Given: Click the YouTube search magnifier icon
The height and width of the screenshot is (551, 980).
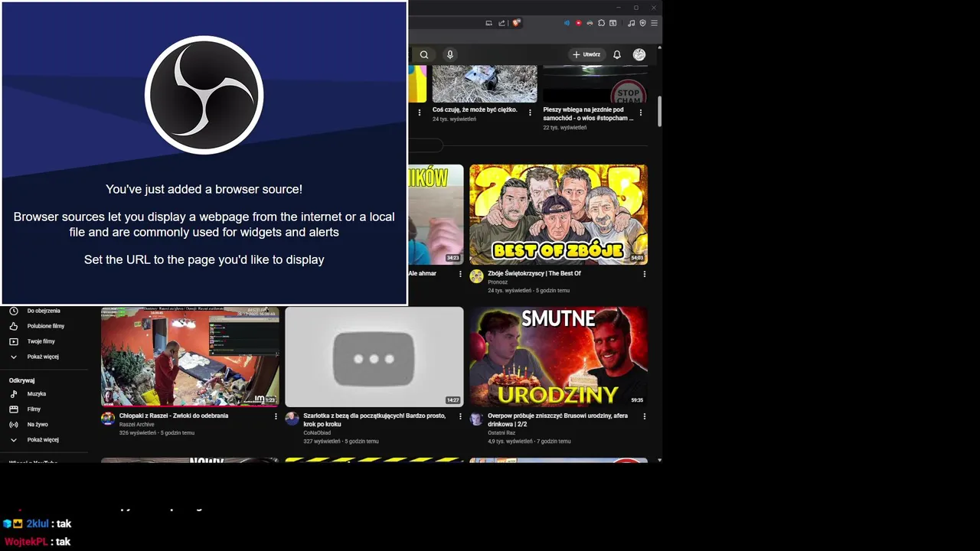Looking at the screenshot, I should [x=424, y=54].
